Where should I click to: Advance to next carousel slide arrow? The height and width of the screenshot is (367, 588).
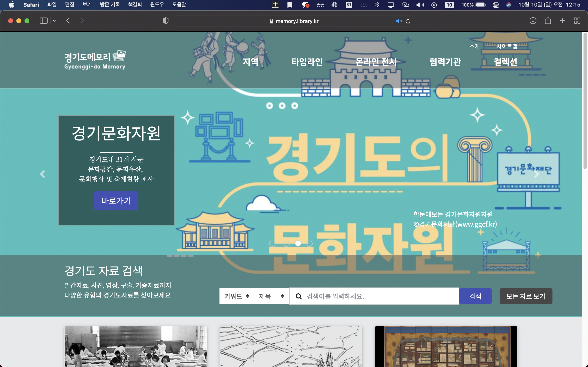coord(537,174)
